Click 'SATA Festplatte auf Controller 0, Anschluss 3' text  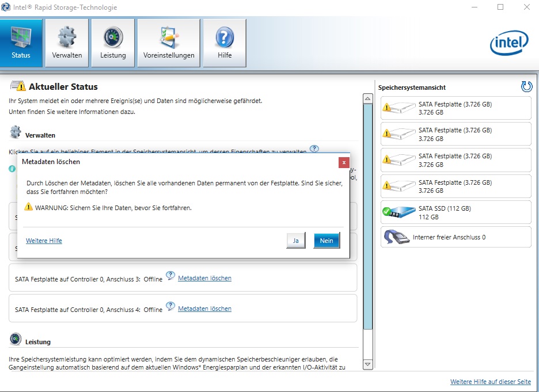78,279
